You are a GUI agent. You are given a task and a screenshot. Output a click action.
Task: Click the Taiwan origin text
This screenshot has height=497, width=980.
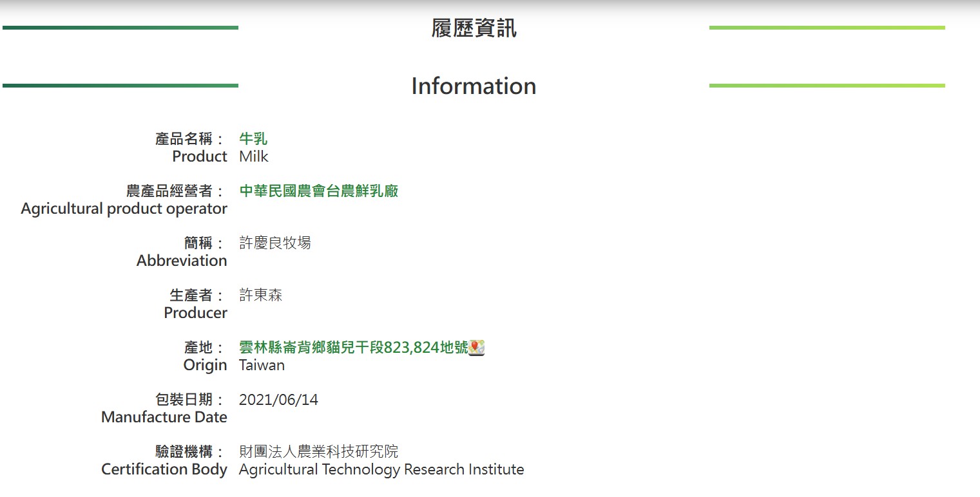point(262,366)
